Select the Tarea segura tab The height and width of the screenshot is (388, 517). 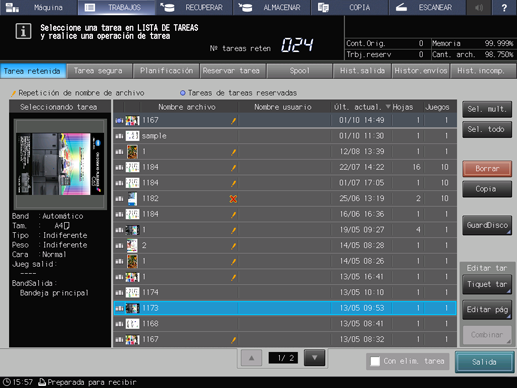tap(99, 71)
